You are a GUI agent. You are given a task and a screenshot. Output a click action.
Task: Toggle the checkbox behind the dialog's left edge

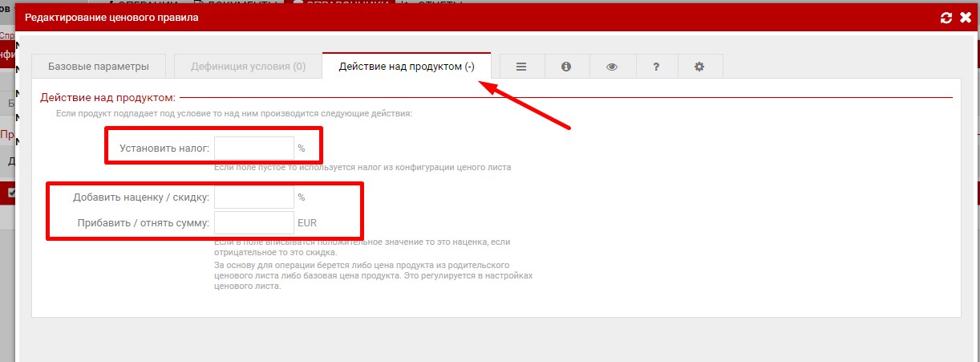tap(11, 193)
